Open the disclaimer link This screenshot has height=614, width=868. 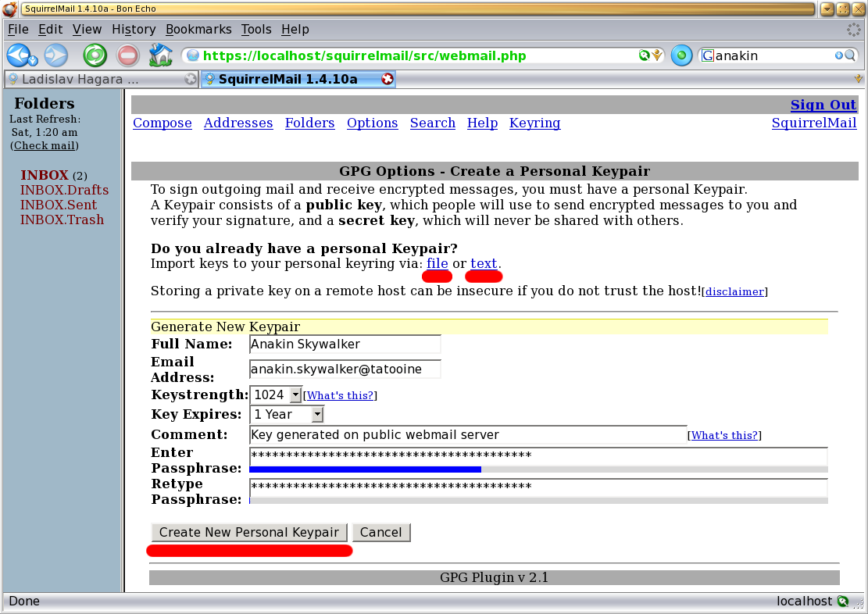(x=734, y=292)
